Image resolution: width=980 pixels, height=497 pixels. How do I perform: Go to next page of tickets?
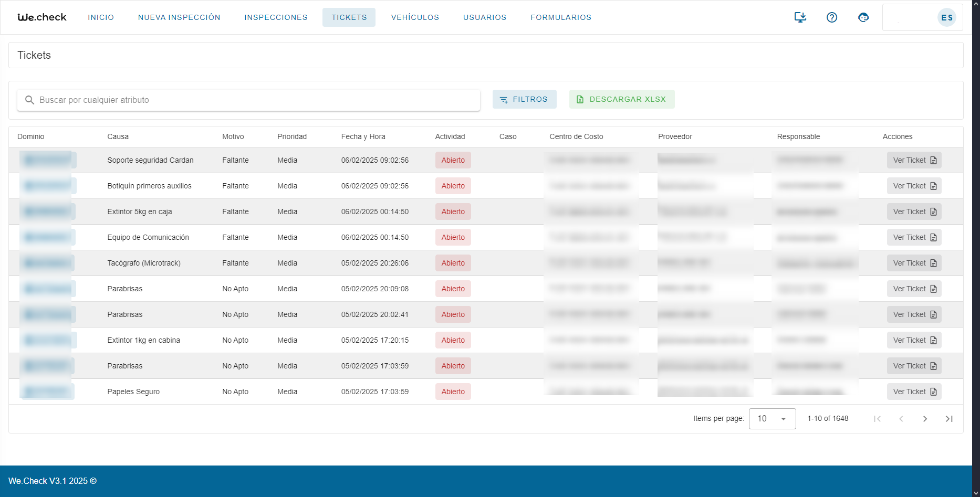pos(925,419)
